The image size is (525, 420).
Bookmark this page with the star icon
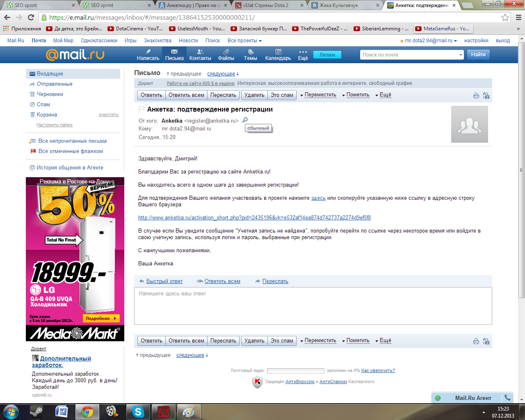(505, 17)
